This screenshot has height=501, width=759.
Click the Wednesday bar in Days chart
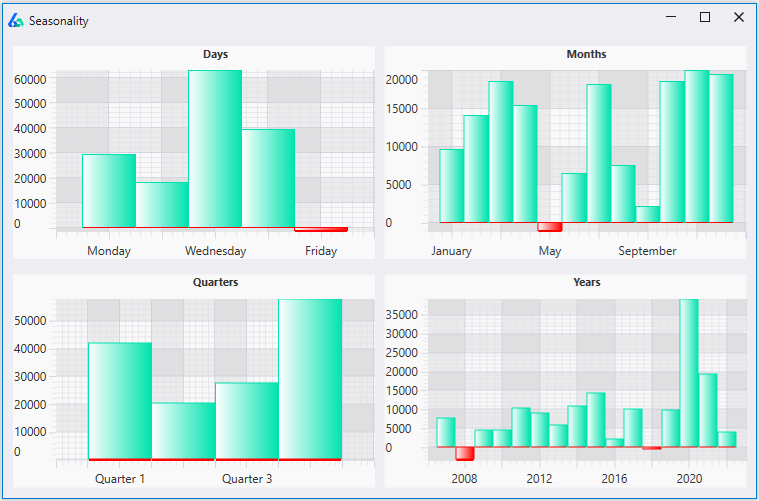[215, 150]
